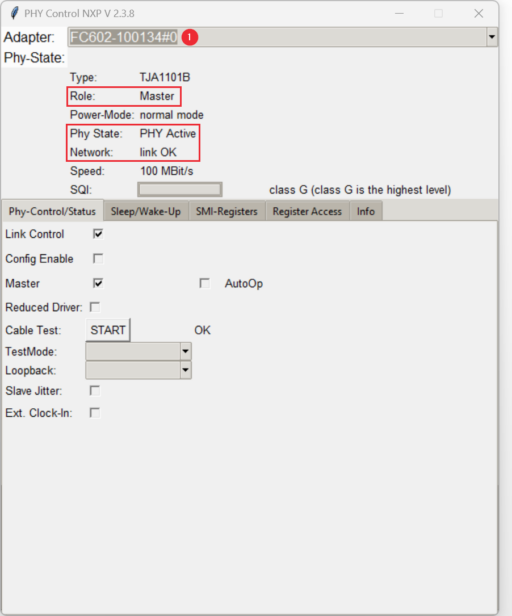Tick the Reduced Driver checkbox
Image resolution: width=512 pixels, height=616 pixels.
click(x=95, y=307)
